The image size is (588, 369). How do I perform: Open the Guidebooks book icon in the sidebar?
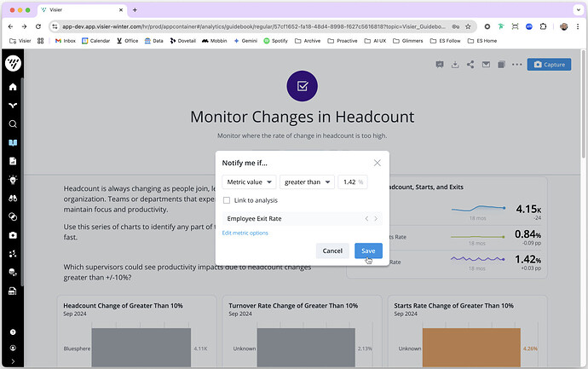[x=13, y=142]
